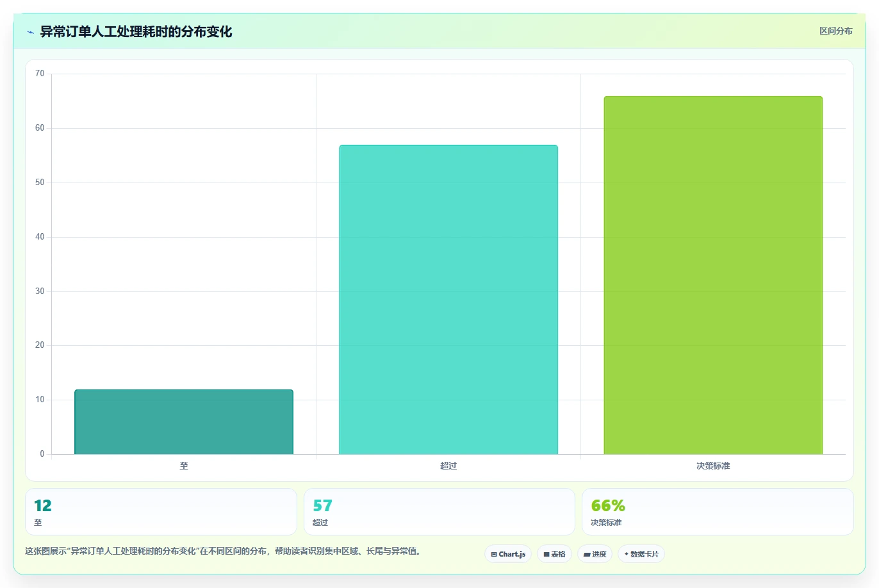Click the 决策标准 x-axis label

pos(713,466)
